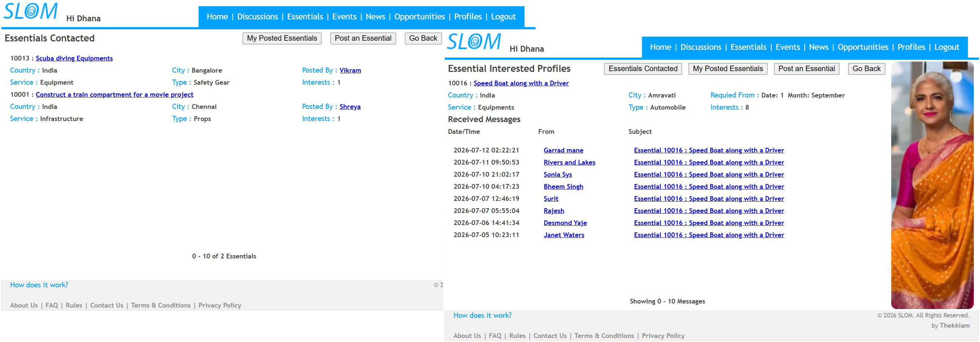
Task: Open sender Bheem Singh's profile
Action: click(563, 187)
